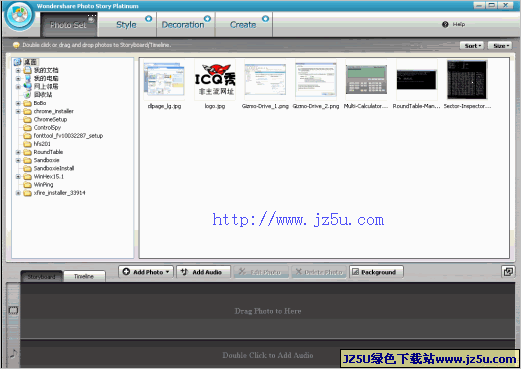Select the ControlSpy folder
The width and height of the screenshot is (521, 369).
pos(42,127)
